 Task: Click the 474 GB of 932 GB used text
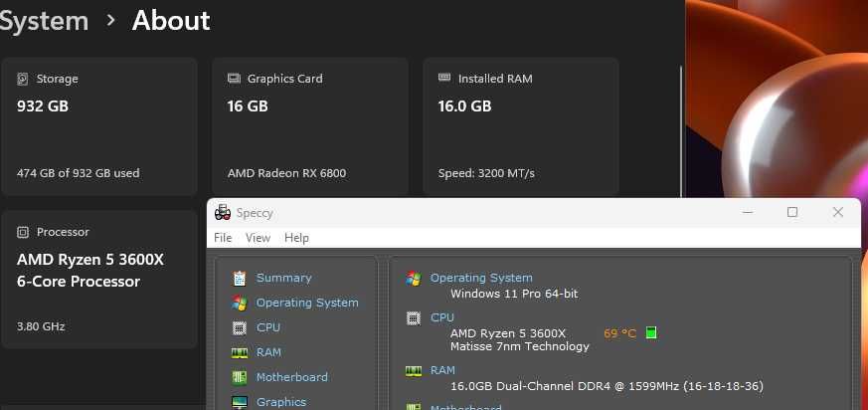coord(79,173)
